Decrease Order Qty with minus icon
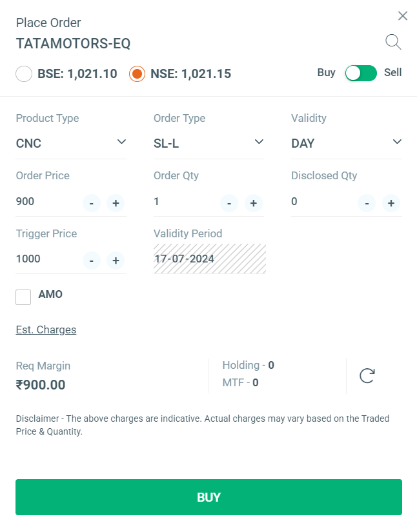 tap(229, 203)
